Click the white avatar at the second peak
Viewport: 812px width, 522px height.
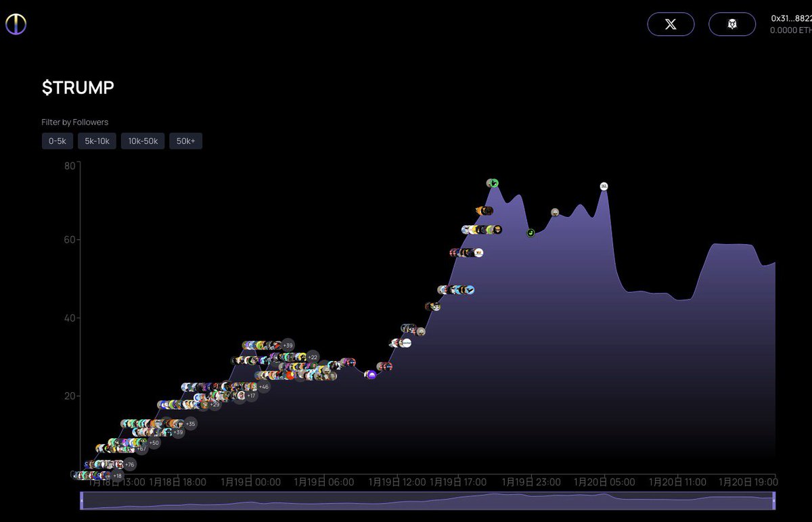[x=604, y=187]
